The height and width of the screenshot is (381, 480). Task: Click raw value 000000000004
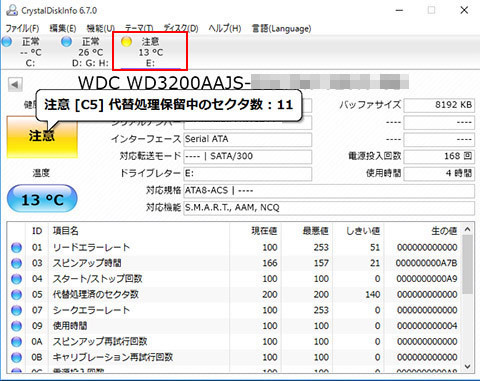point(427,326)
